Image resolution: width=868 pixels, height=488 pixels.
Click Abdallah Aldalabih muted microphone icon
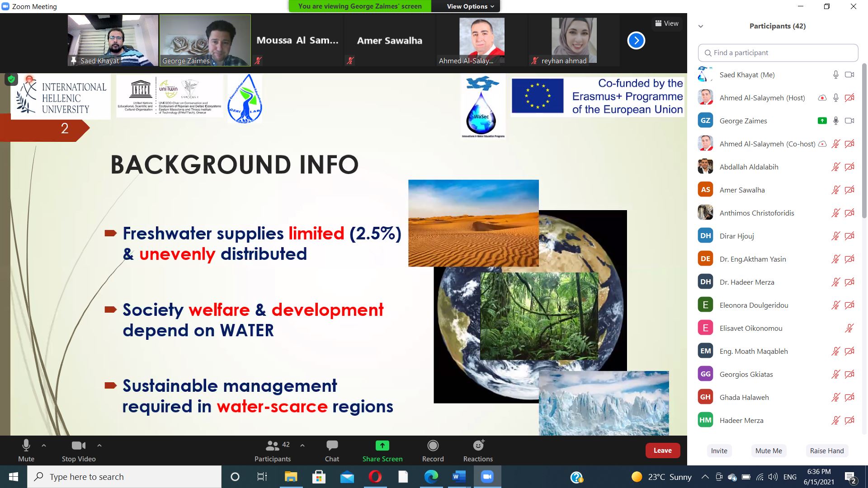(x=836, y=167)
